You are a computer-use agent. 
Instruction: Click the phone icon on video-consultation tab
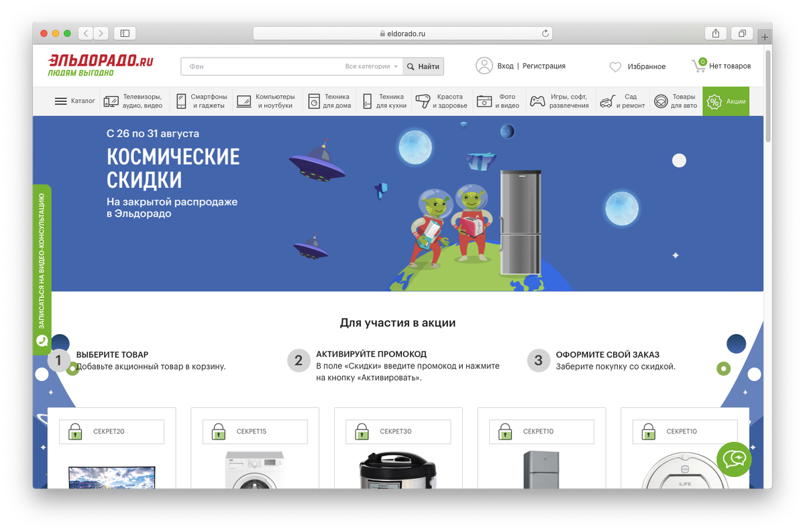point(42,341)
